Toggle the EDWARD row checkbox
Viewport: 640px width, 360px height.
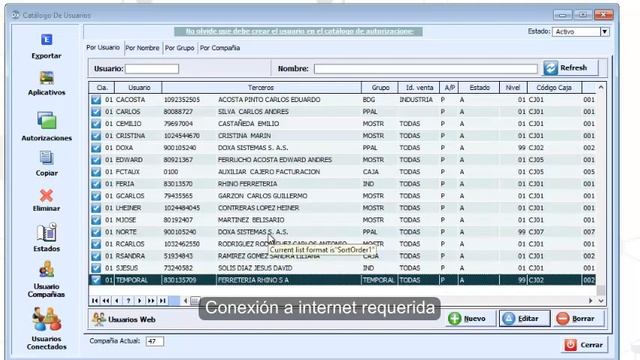click(x=96, y=160)
